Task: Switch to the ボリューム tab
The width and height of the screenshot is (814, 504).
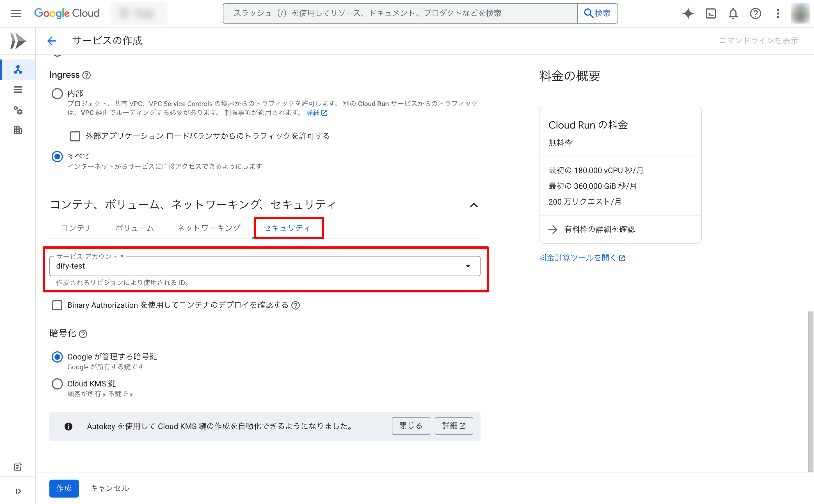Action: [x=134, y=228]
